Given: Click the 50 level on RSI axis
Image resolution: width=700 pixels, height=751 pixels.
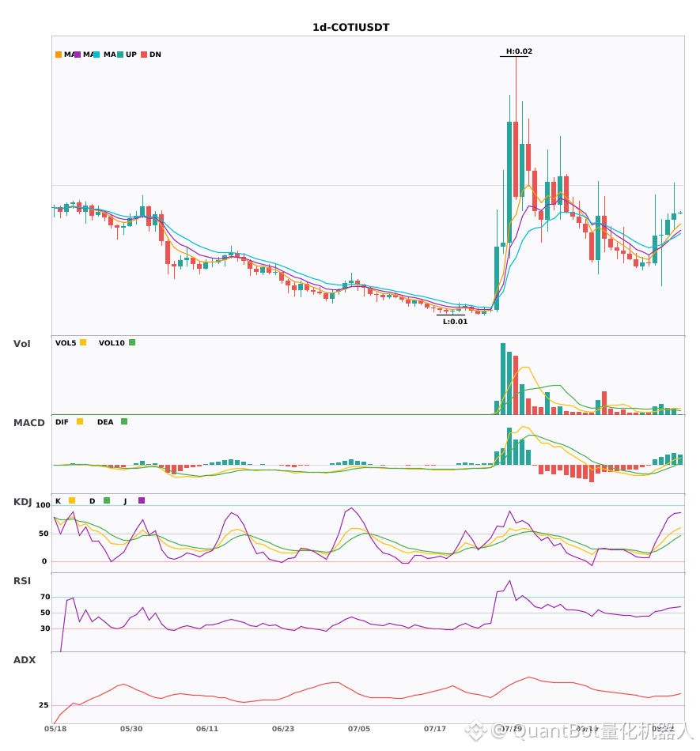Looking at the screenshot, I should point(45,613).
